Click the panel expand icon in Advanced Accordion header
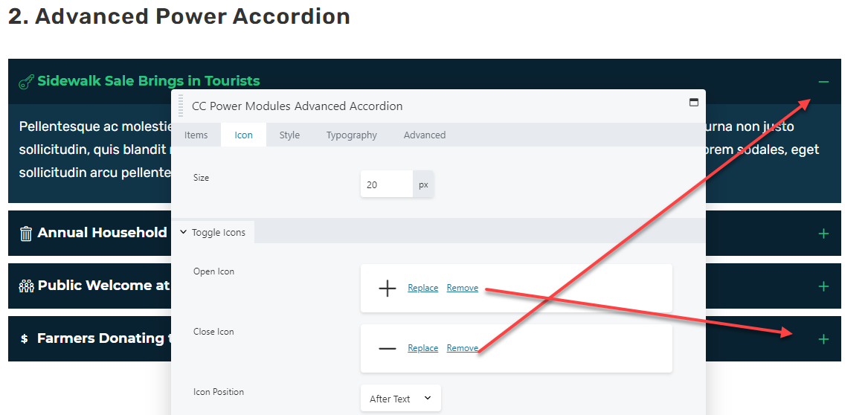The height and width of the screenshot is (415, 868). coord(693,103)
